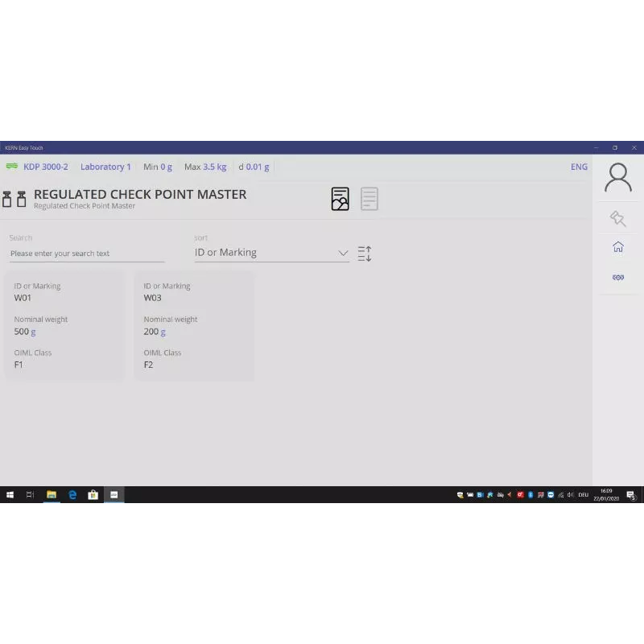Open the W01 check weight card
This screenshot has height=644, width=644.
pyautogui.click(x=64, y=325)
